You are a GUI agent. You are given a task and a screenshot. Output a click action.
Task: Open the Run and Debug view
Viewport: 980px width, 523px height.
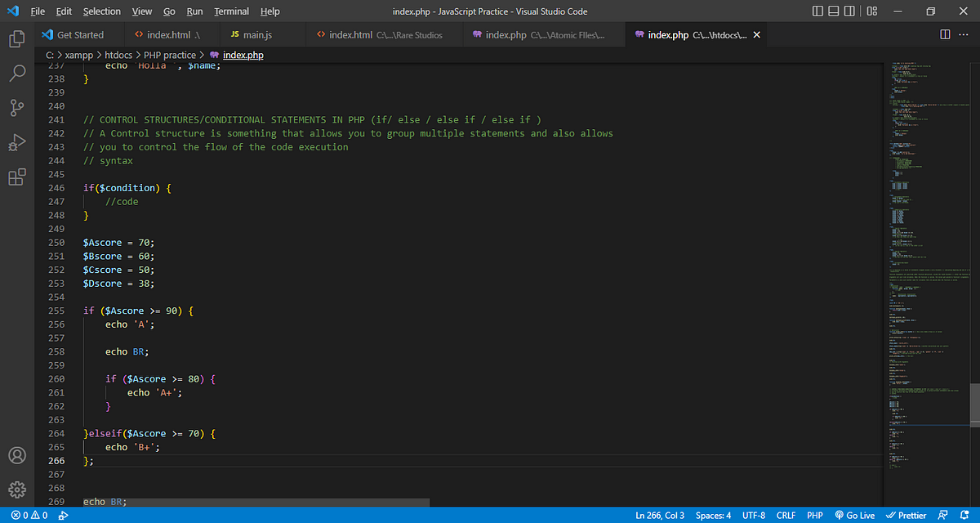coord(16,143)
